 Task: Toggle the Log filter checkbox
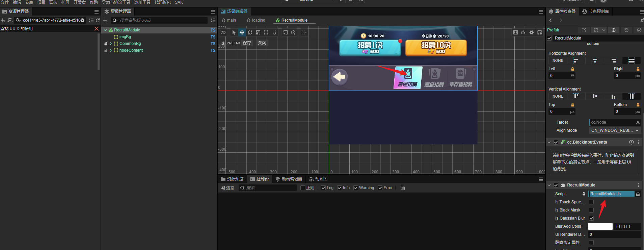pos(323,188)
